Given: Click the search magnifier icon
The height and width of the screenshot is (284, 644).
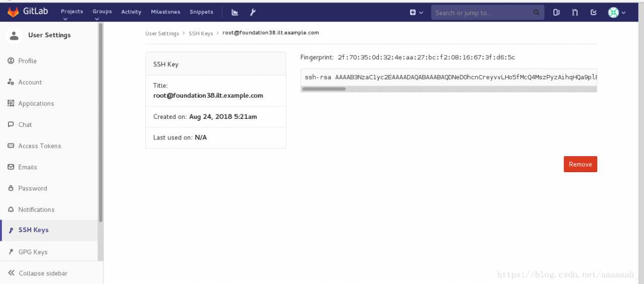Looking at the screenshot, I should pyautogui.click(x=536, y=13).
